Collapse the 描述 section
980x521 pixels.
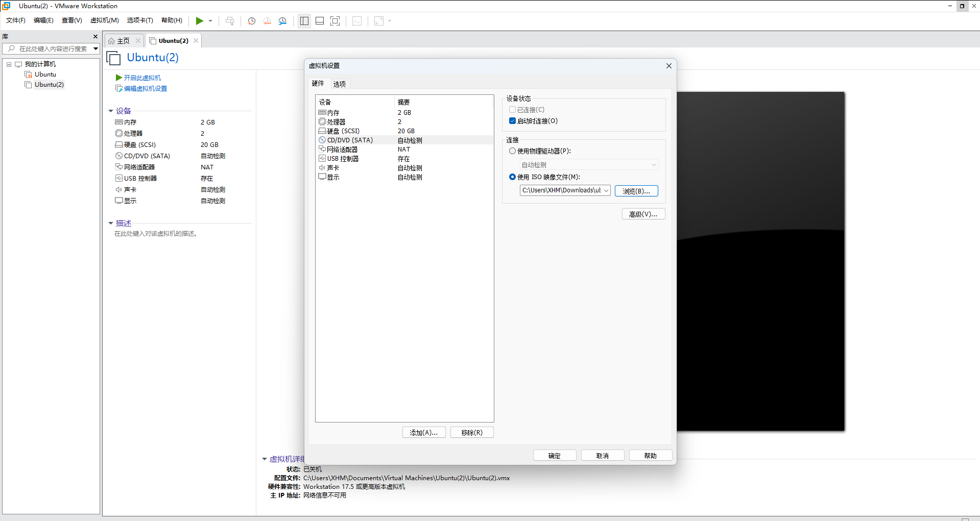point(111,224)
